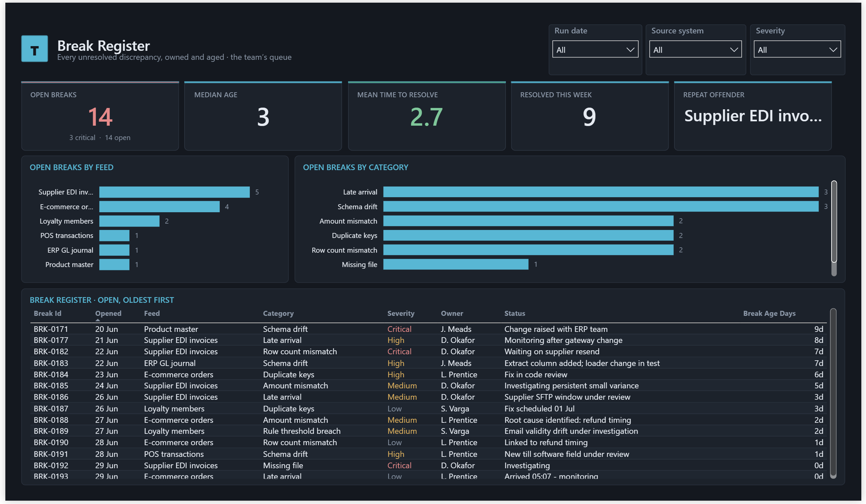The height and width of the screenshot is (504, 866).
Task: Click the Late arrival category bar
Action: 601,192
